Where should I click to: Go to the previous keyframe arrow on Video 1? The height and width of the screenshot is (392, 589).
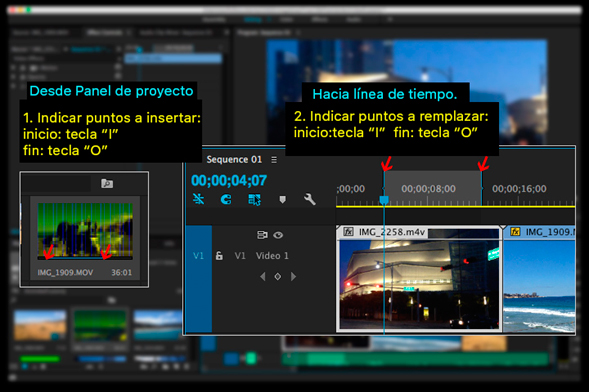tap(263, 277)
